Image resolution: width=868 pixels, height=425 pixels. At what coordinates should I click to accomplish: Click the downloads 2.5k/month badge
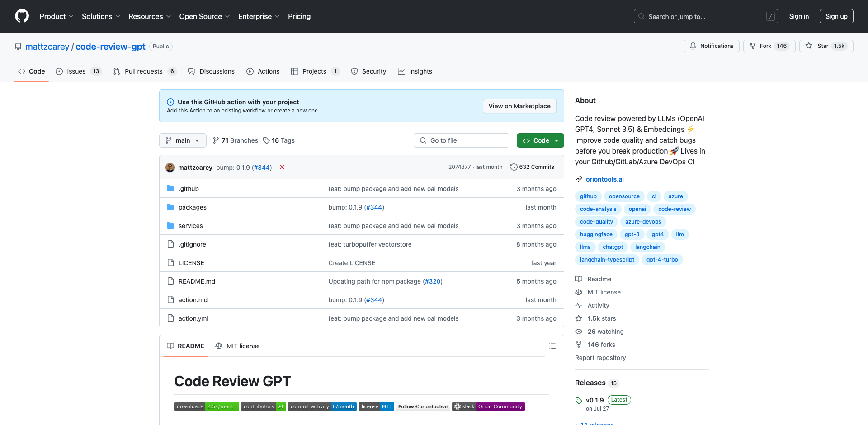[x=206, y=406]
